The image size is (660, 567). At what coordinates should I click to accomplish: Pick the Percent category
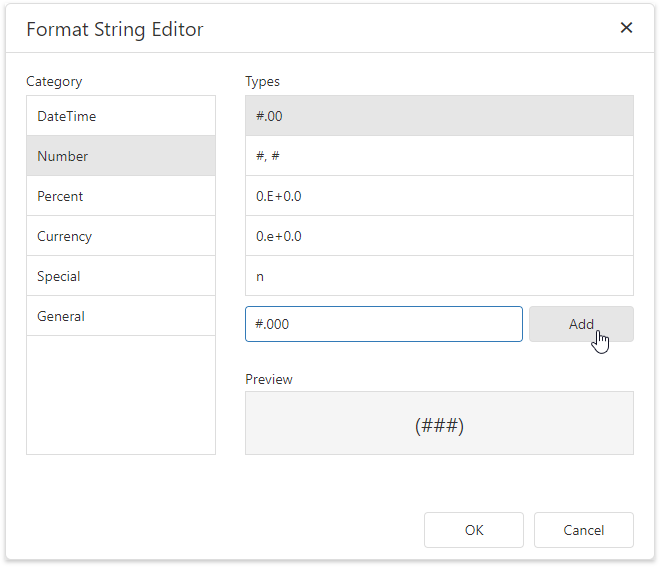[121, 196]
